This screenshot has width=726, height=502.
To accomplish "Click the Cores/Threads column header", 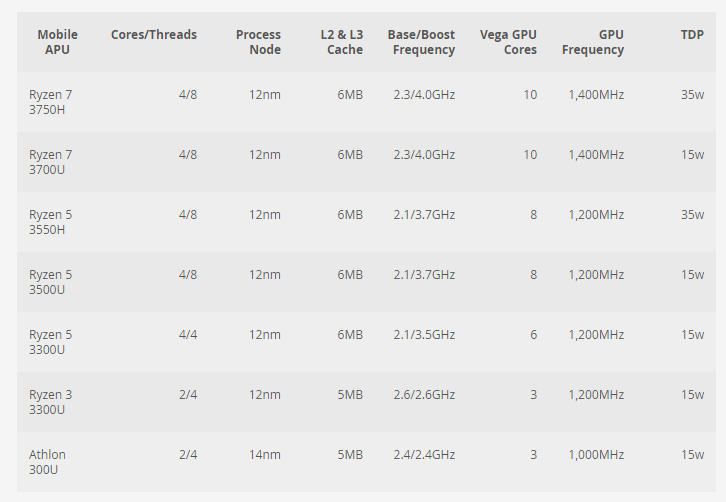I will [154, 35].
